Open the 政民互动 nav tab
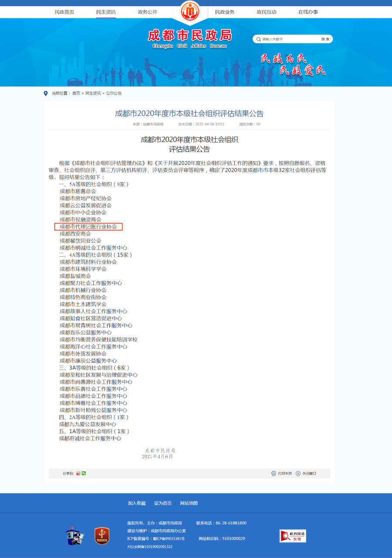Screen dimensions: 392x558 pyautogui.click(x=267, y=12)
